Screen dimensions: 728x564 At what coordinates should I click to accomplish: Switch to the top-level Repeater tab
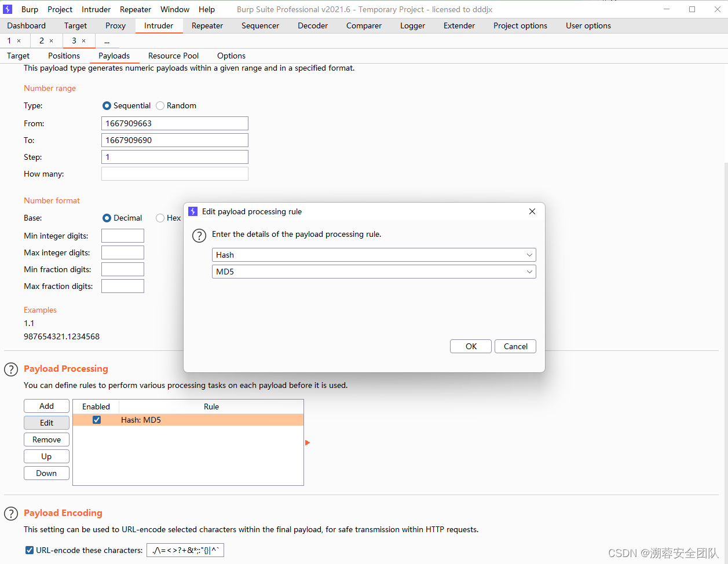(207, 25)
